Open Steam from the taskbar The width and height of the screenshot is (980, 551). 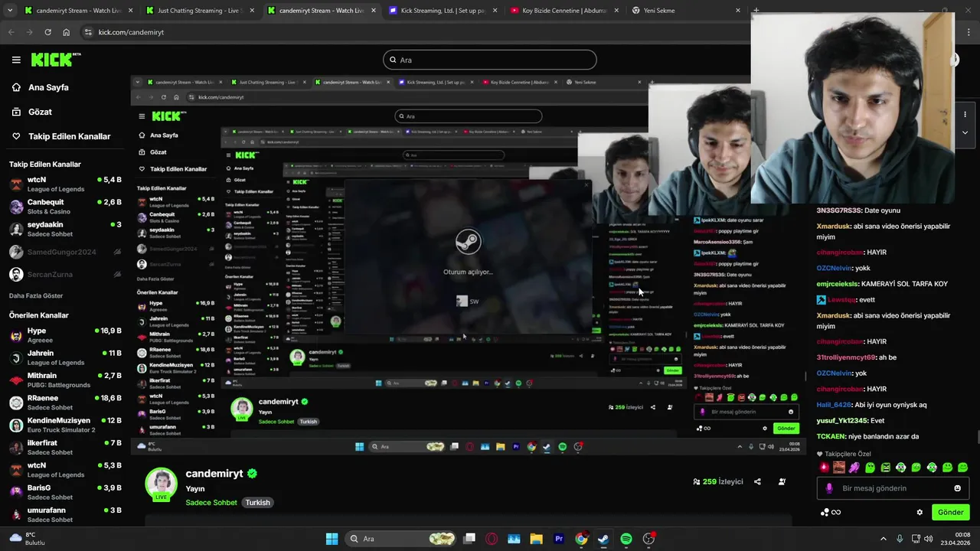(603, 539)
